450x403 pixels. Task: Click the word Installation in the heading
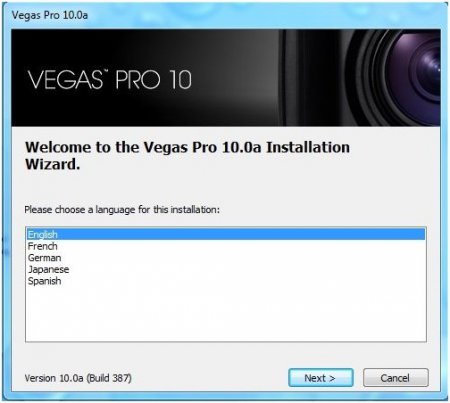[308, 147]
